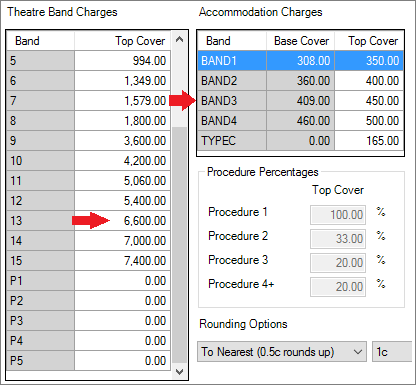Click theatre band P3 value 0.00
This screenshot has width=416, height=385.
123,321
